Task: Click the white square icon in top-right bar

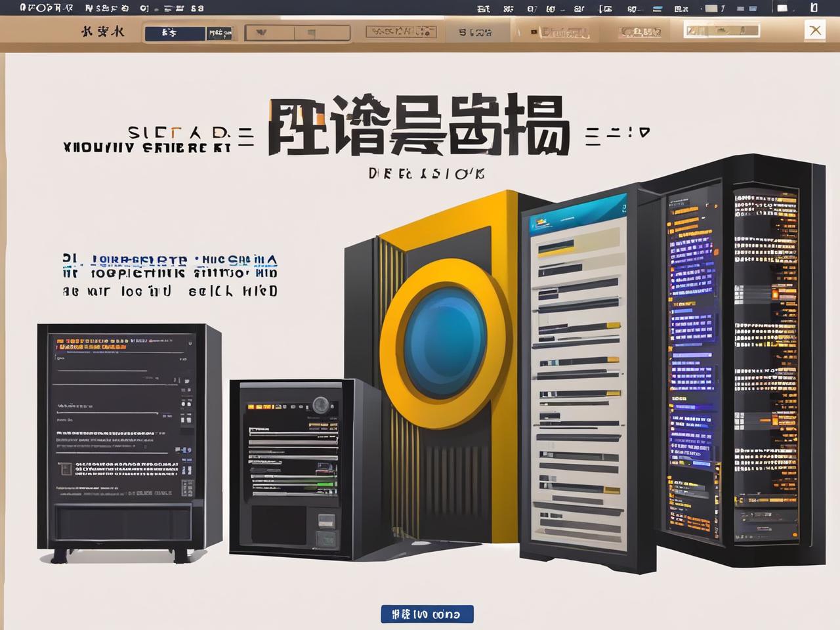Action: click(782, 9)
